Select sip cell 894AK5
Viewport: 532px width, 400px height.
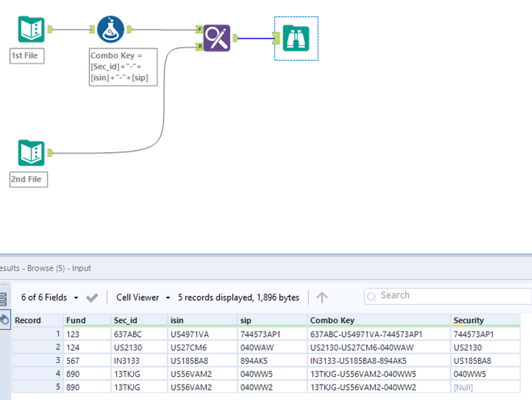(x=272, y=361)
